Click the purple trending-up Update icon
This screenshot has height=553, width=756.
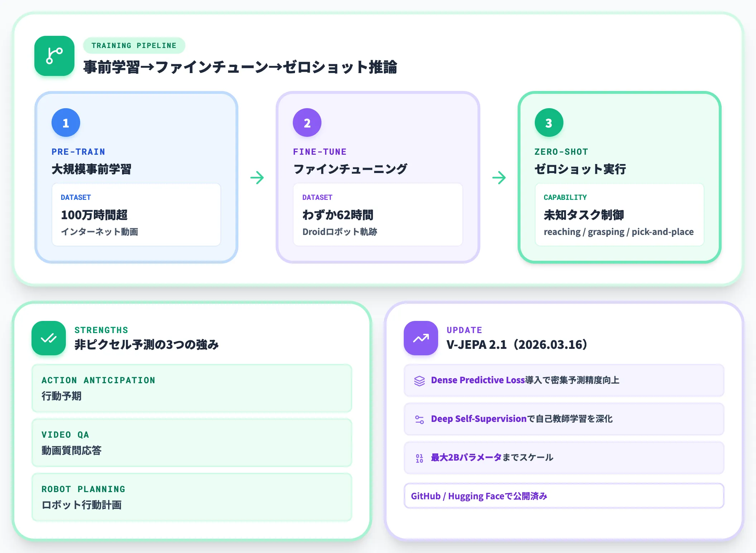coord(421,338)
